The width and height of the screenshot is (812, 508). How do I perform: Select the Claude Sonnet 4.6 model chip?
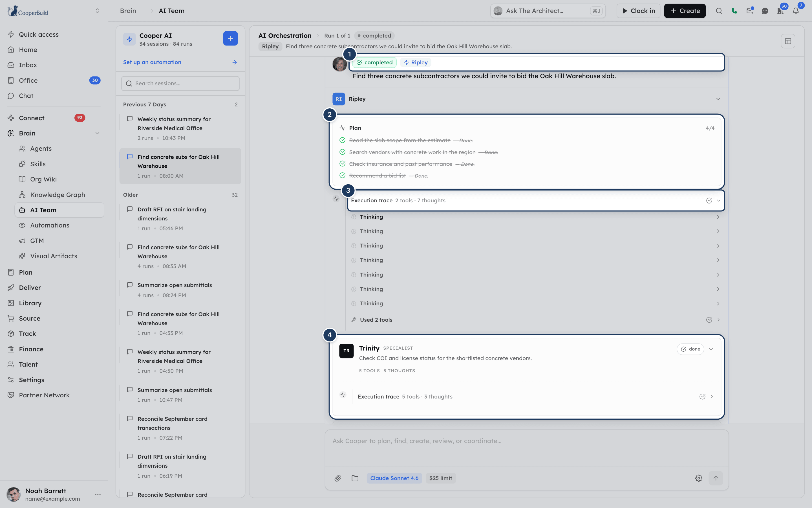pyautogui.click(x=394, y=478)
